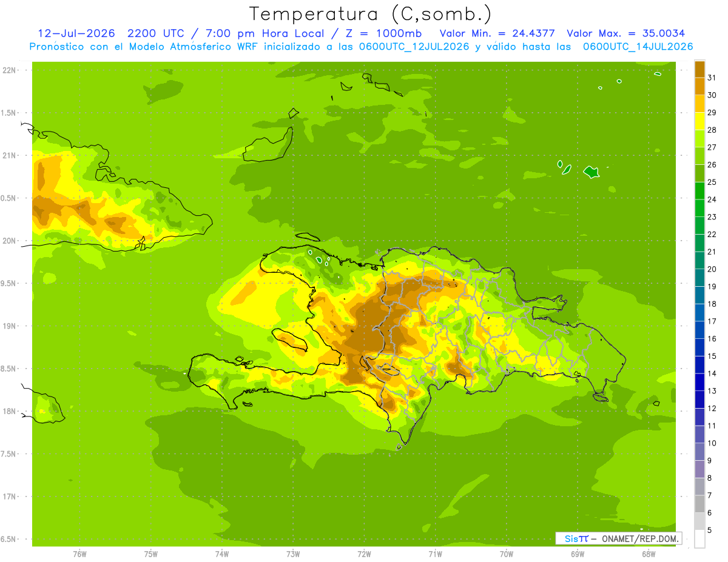Click yellow legend swatch between 28 and 29
Screen dimensions: 728x562
pyautogui.click(x=699, y=121)
